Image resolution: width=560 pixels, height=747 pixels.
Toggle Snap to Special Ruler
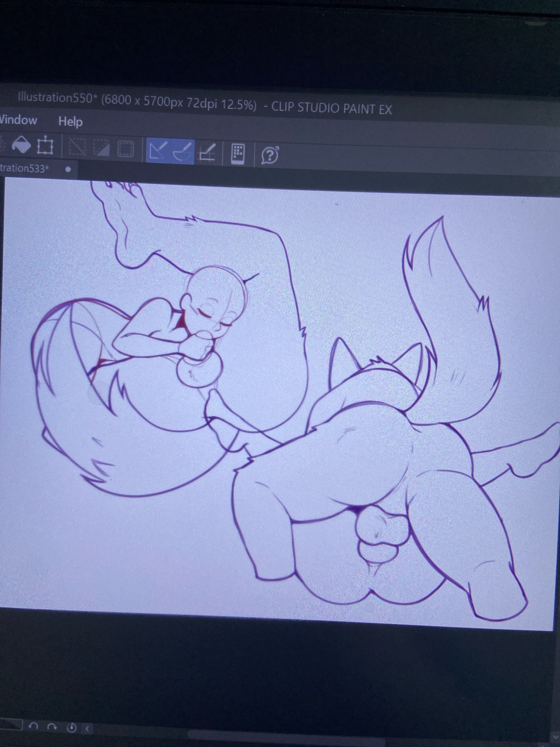click(x=183, y=152)
